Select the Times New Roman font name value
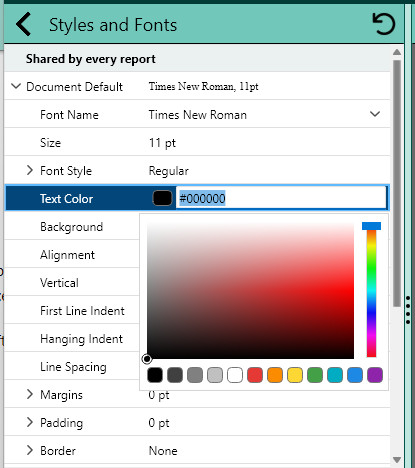The image size is (415, 468). click(198, 115)
